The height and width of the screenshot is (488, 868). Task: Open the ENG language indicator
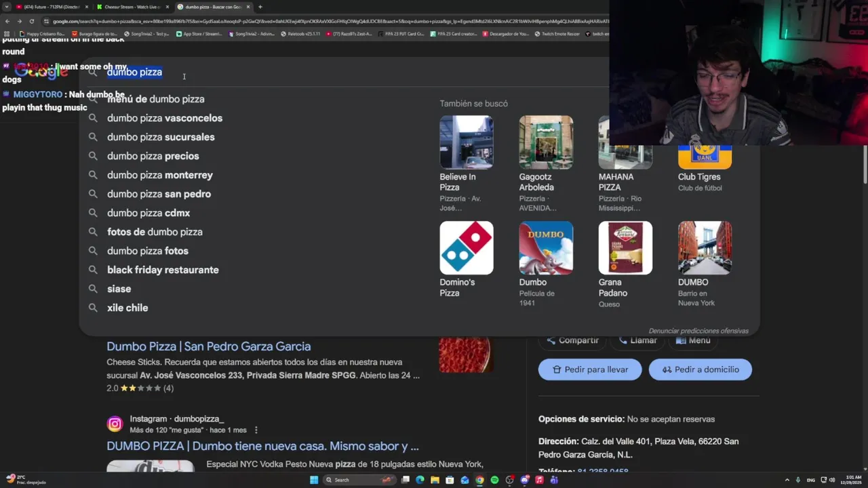810,480
